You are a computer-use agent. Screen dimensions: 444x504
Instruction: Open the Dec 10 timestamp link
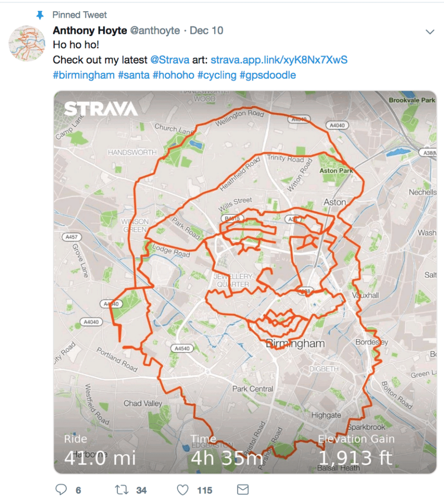(207, 31)
